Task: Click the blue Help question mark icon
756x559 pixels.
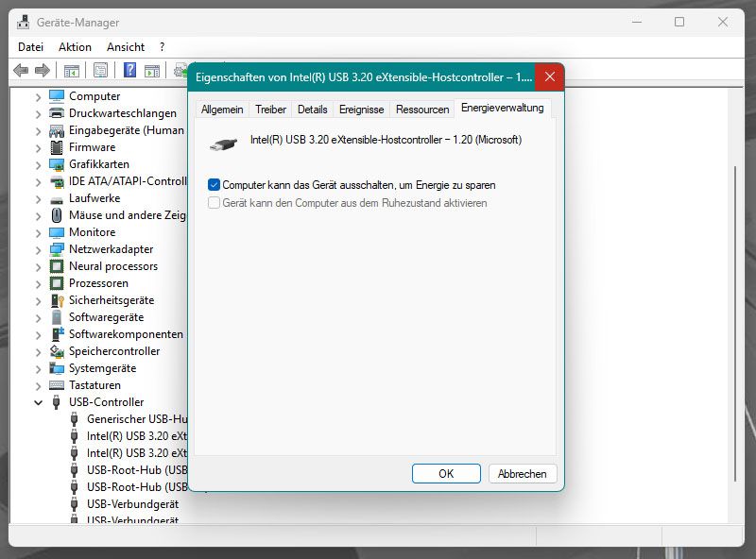Action: pos(129,71)
